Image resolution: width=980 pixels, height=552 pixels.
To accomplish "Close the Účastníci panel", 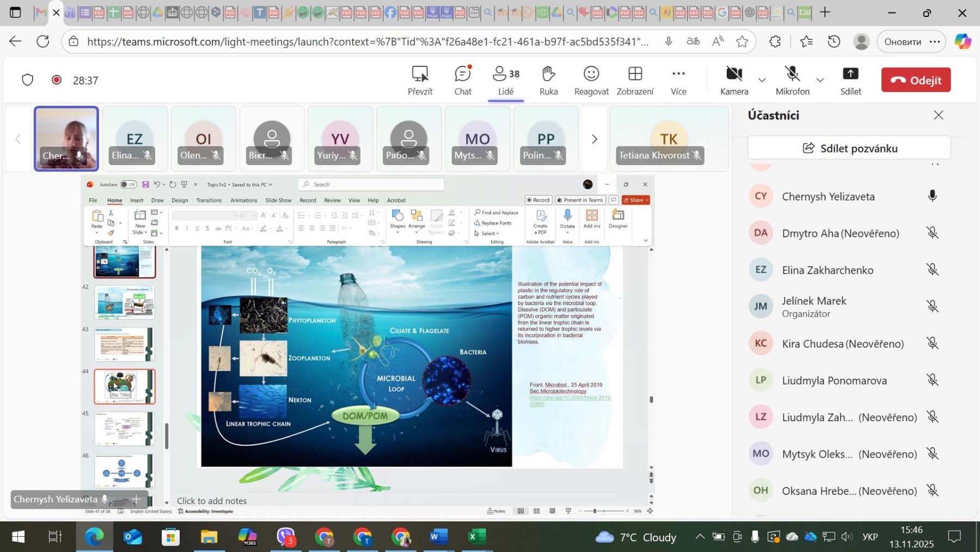I will [x=938, y=115].
